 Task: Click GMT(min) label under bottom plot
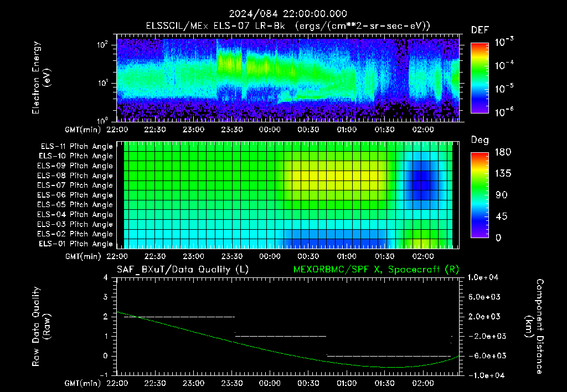pos(83,383)
